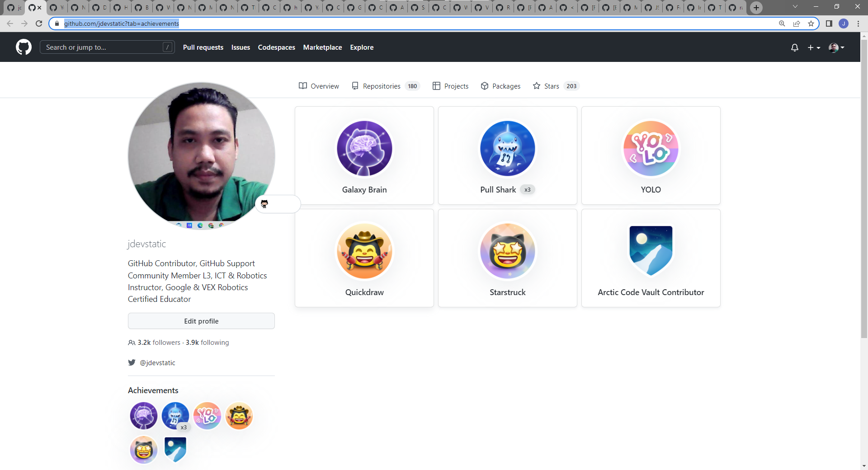This screenshot has width=868, height=470.
Task: Click the sidebar Starstruck mini badge
Action: 144,450
